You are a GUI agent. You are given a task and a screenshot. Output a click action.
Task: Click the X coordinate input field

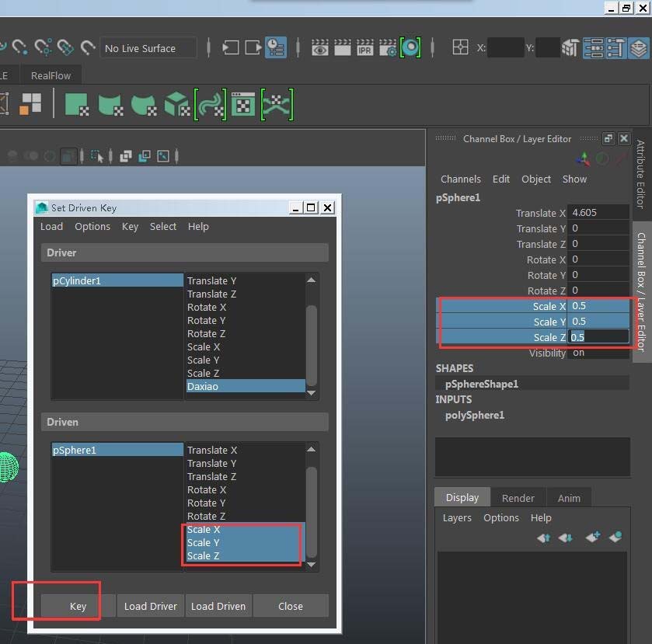point(506,47)
